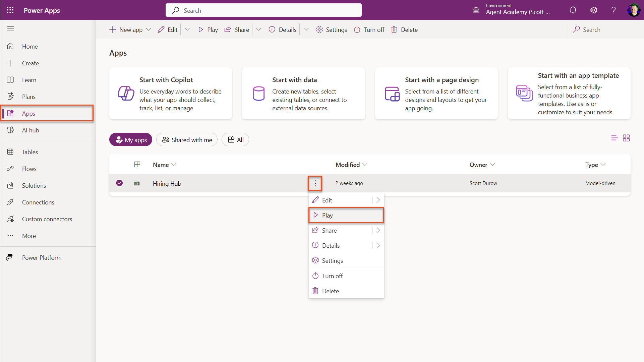The image size is (644, 362).
Task: Select Play from the context menu
Action: tap(327, 215)
